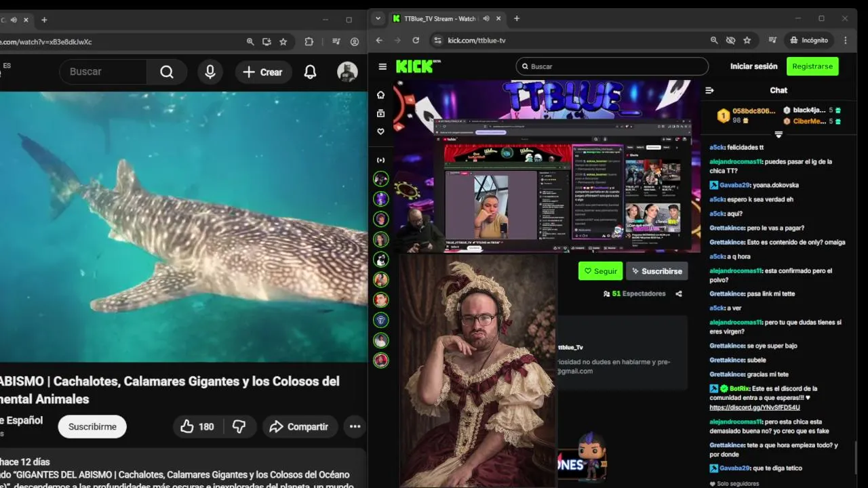868x488 pixels.
Task: Start YouTube voice search with the microphone
Action: point(210,72)
